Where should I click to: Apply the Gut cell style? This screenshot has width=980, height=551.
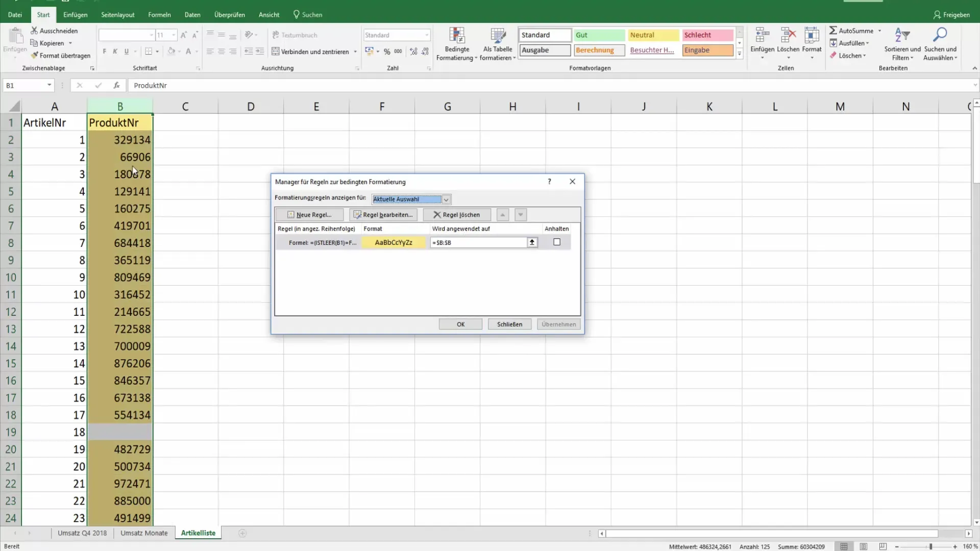599,35
